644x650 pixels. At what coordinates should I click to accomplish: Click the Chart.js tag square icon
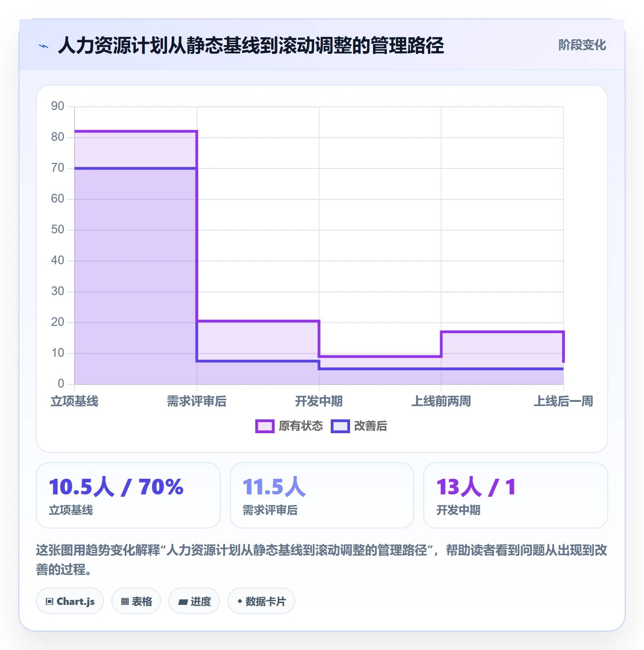click(x=50, y=602)
